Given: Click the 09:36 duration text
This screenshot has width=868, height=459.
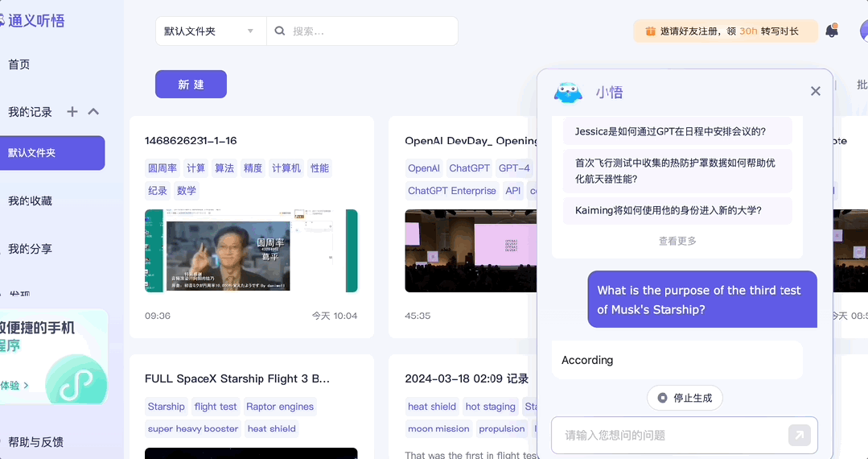Looking at the screenshot, I should click(x=158, y=316).
